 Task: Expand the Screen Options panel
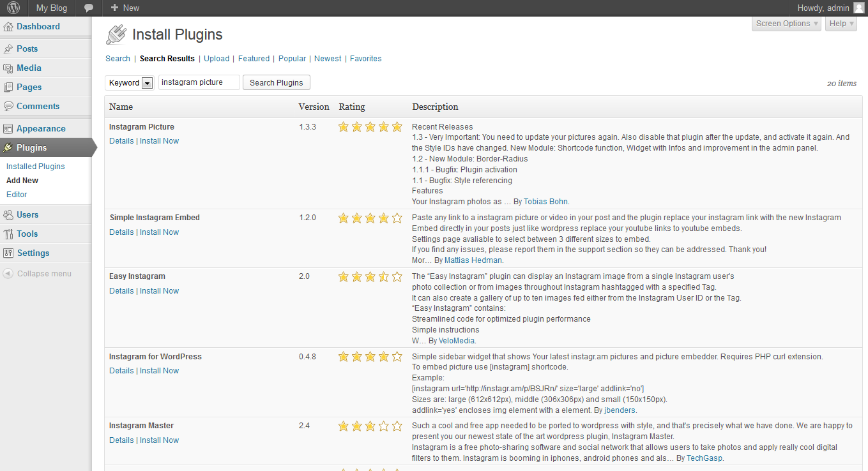(787, 24)
